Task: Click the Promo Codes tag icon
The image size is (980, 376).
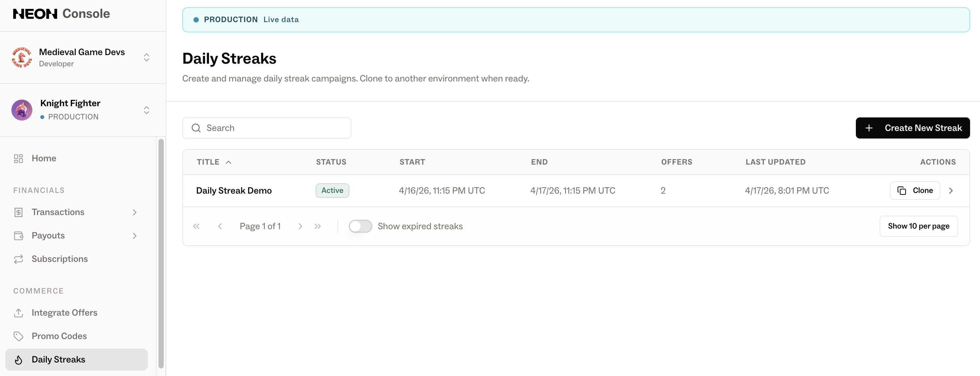Action: (18, 336)
